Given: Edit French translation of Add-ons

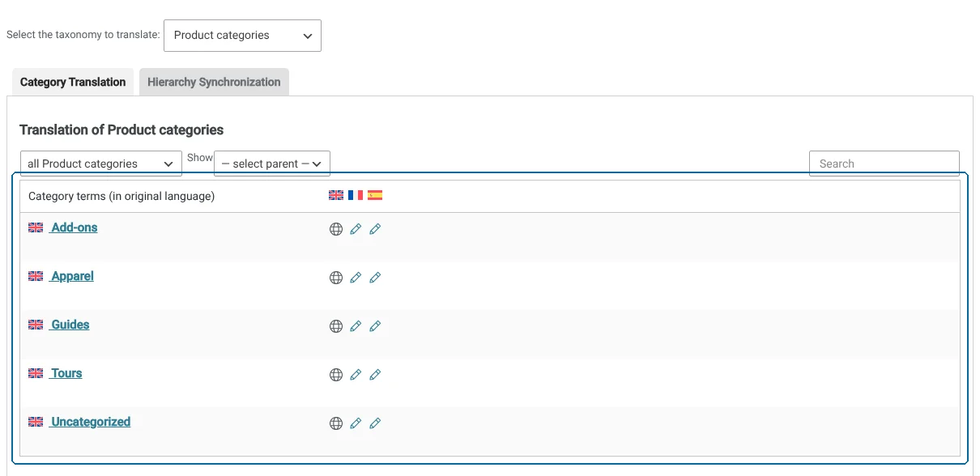Looking at the screenshot, I should 356,229.
